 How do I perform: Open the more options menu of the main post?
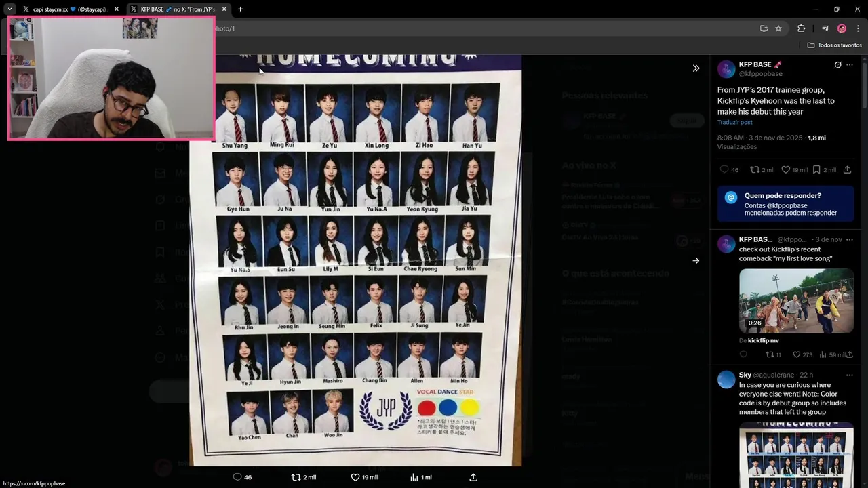[850, 65]
